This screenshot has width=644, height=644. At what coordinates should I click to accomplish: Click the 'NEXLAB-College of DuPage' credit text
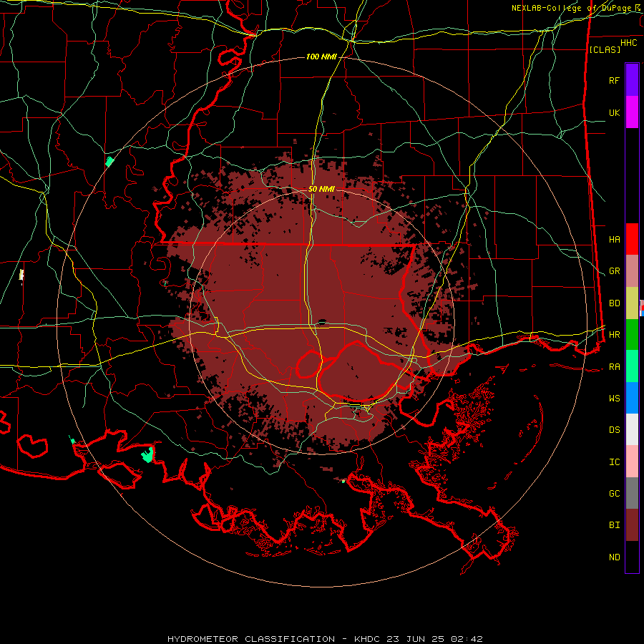point(573,8)
